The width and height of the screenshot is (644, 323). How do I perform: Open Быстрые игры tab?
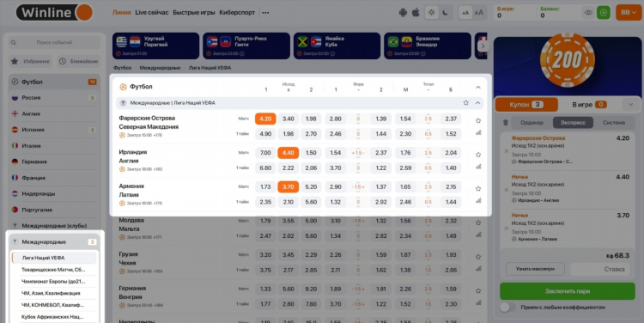click(194, 13)
